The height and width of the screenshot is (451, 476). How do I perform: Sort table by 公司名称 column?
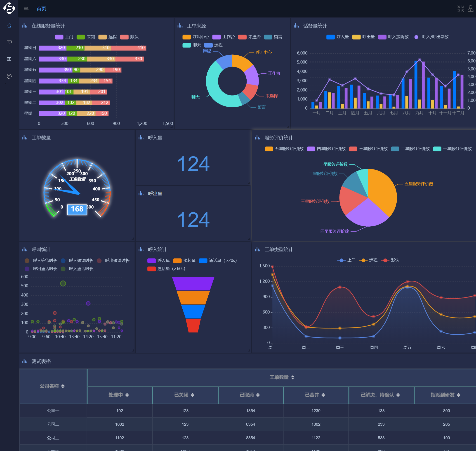63,386
